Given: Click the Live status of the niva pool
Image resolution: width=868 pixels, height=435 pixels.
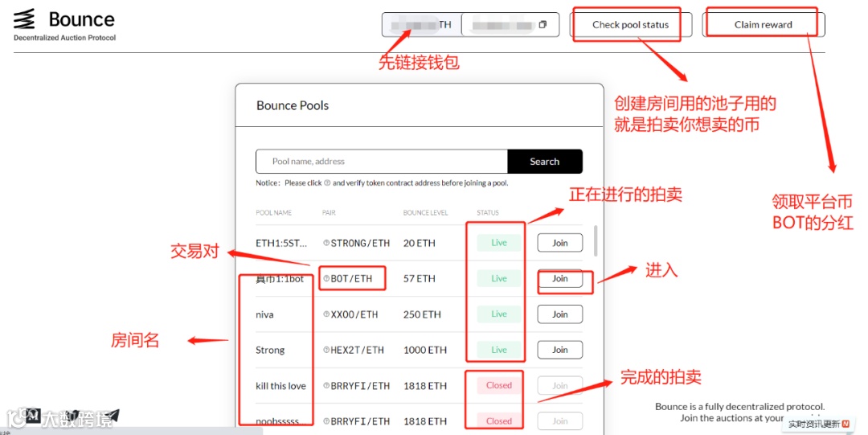Looking at the screenshot, I should point(499,314).
